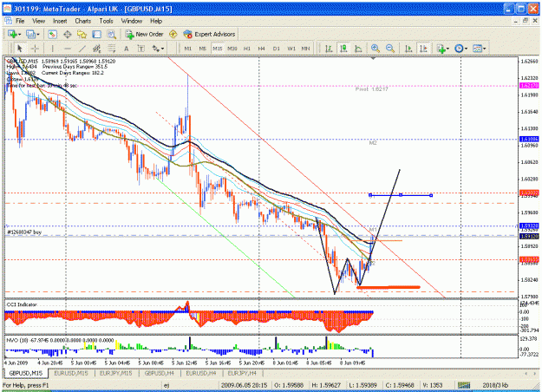The height and width of the screenshot is (392, 542).
Task: Select the crosshair tool
Action: pyautogui.click(x=35, y=49)
